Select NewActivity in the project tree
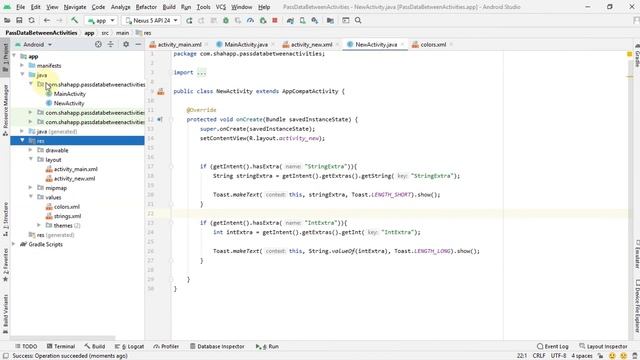The image size is (640, 360). 65,103
